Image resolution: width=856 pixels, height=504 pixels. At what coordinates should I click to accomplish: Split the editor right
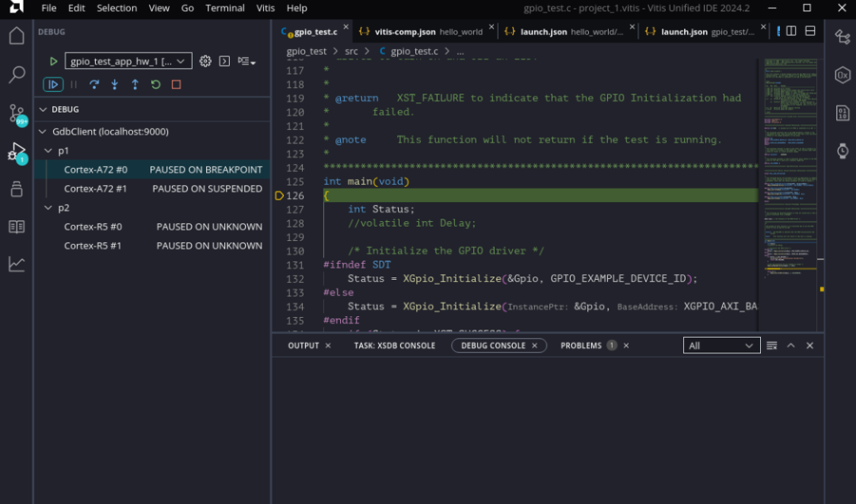[x=791, y=31]
